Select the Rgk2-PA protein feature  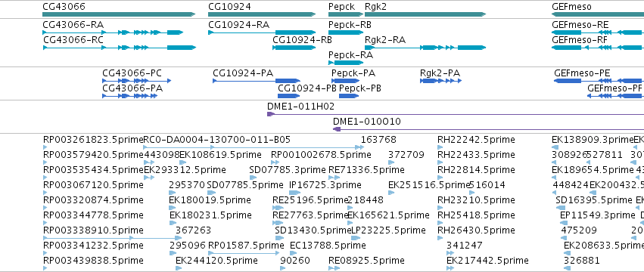[x=441, y=81]
